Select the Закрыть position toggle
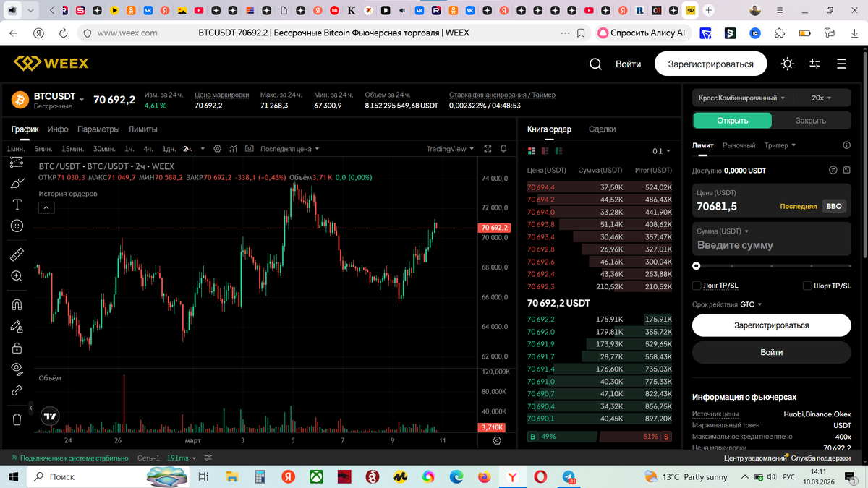Viewport: 868px width, 488px height. pyautogui.click(x=811, y=121)
